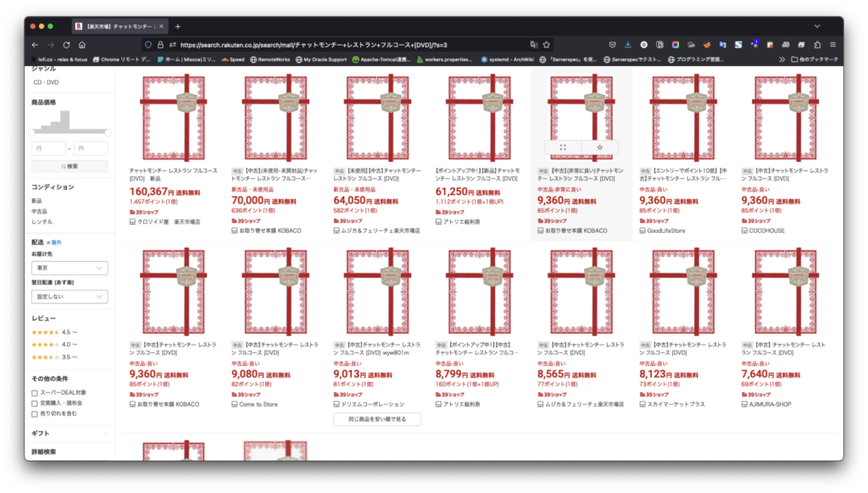Screen dimensions: 868x493
Task: Open the 翌日配達 dropdown showing 設定しない
Action: coord(70,296)
